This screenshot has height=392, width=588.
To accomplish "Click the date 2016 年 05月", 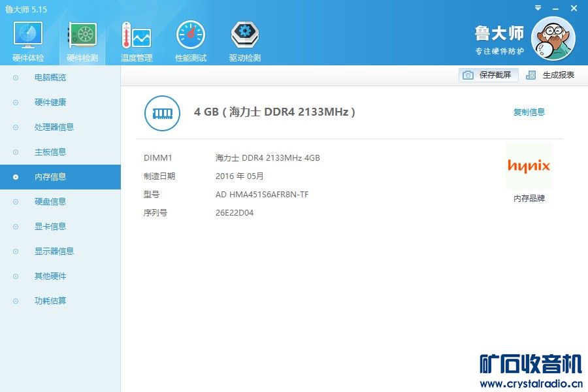I will pyautogui.click(x=240, y=176).
